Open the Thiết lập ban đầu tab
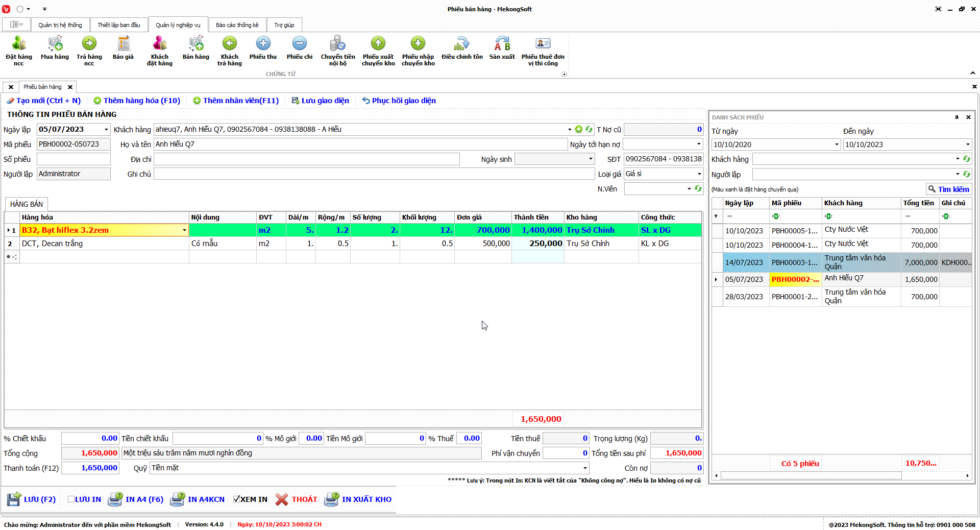 (119, 25)
